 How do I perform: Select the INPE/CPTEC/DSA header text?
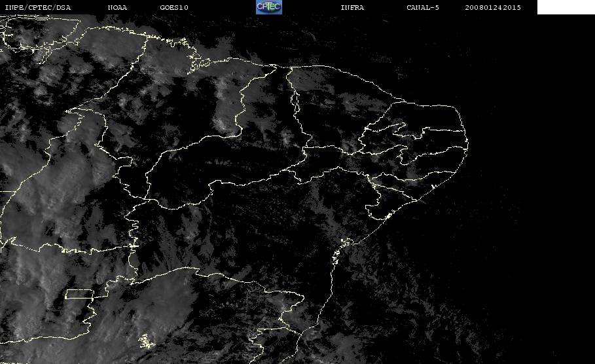click(38, 8)
